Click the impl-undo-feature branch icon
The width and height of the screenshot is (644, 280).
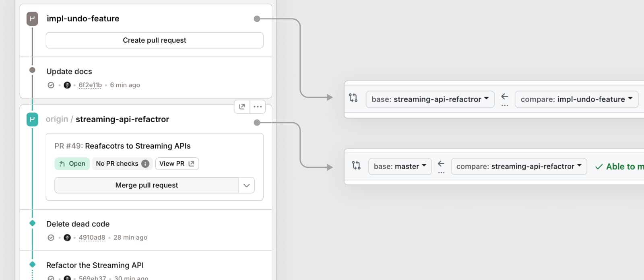(32, 19)
